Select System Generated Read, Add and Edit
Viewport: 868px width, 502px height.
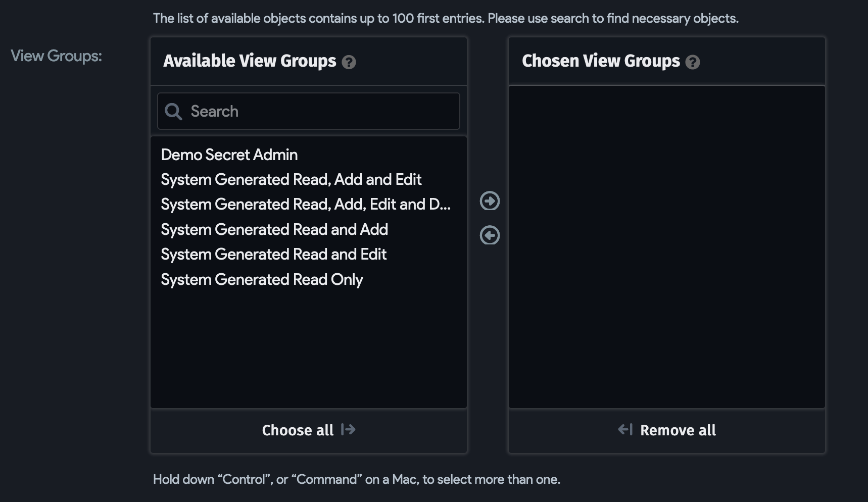291,179
